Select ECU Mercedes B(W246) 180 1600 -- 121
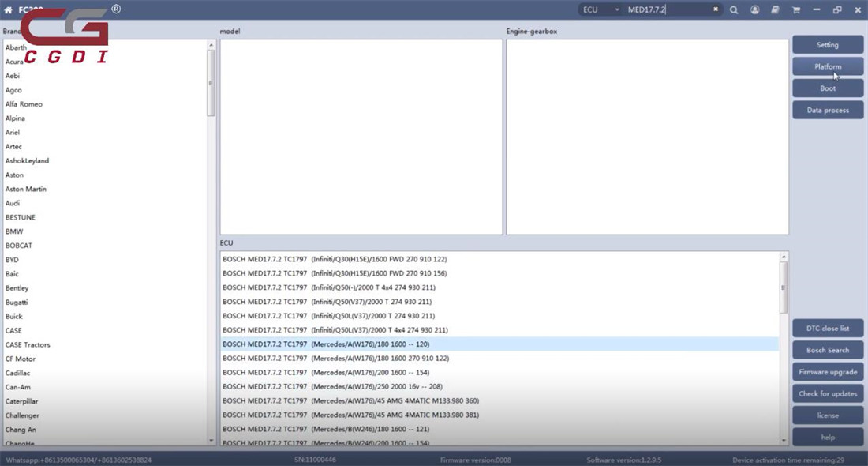868x466 pixels. (x=499, y=429)
